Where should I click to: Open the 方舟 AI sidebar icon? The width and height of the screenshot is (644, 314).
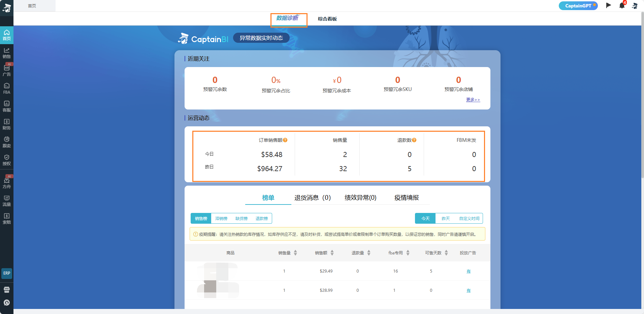tap(7, 183)
